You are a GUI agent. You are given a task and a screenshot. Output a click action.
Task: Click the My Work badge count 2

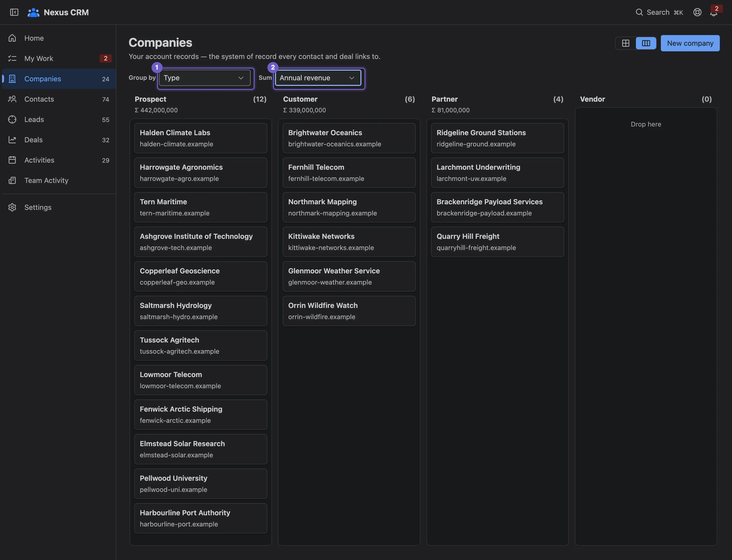point(106,58)
